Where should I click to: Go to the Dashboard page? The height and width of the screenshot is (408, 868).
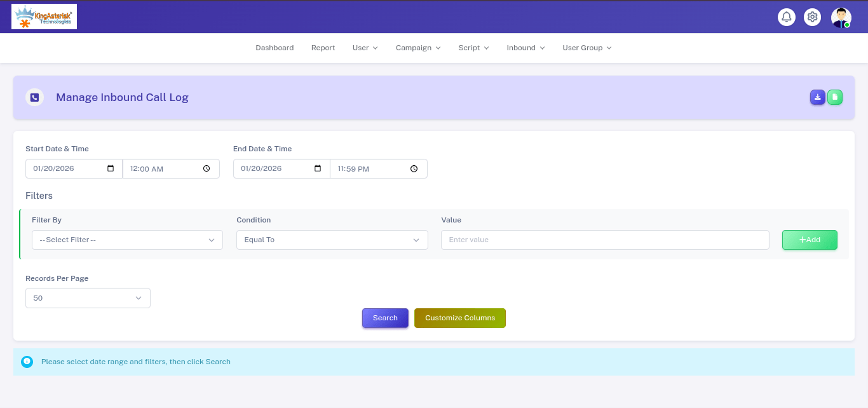[275, 48]
